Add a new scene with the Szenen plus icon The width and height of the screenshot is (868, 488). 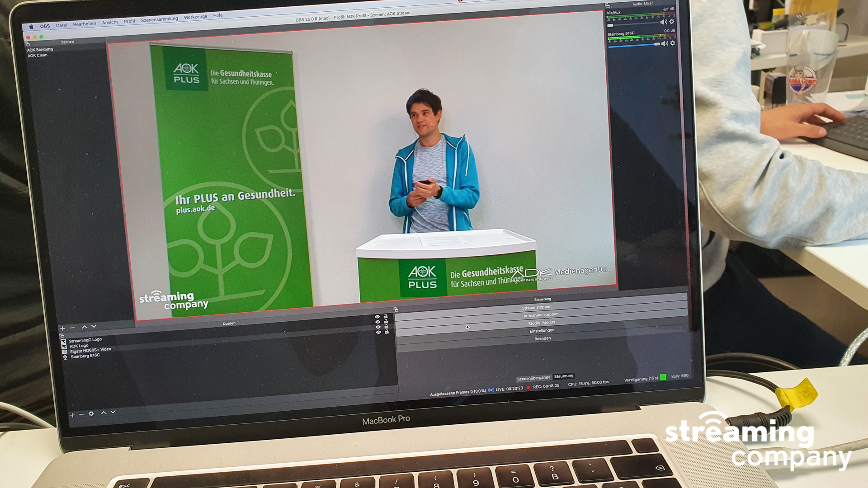[63, 328]
